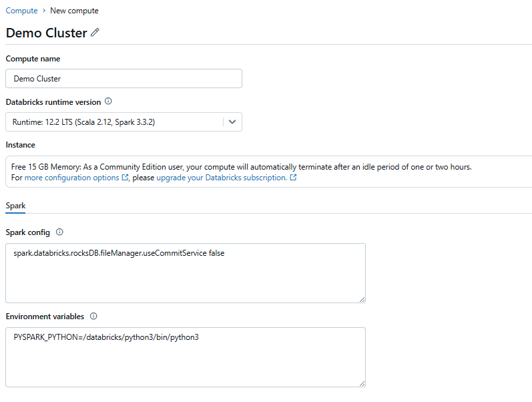Click the pencil edit icon beside Demo Cluster
Viewport: 532px width, 402px height.
point(95,32)
